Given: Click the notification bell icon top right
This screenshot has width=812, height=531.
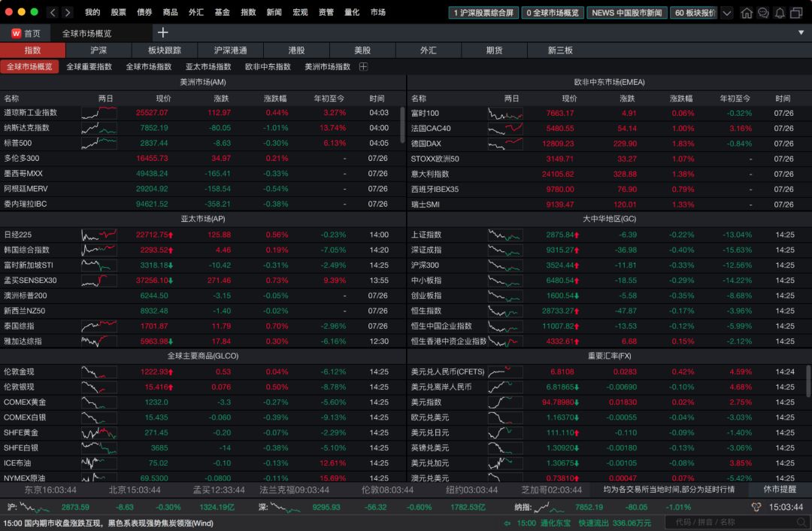Looking at the screenshot, I should pyautogui.click(x=780, y=12).
